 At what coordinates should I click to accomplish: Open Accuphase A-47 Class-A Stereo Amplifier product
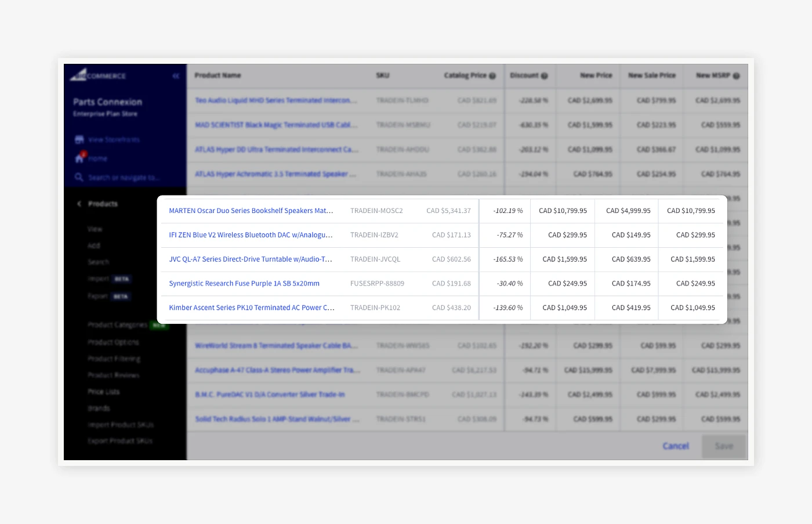coord(277,370)
